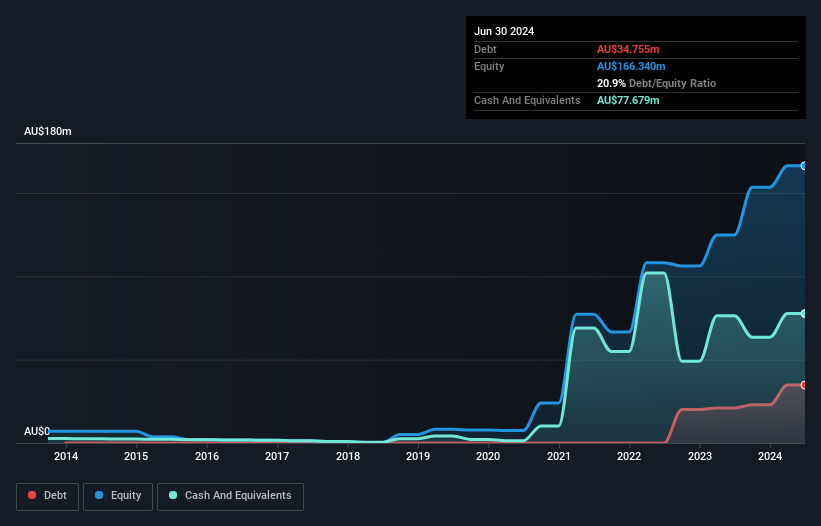Click the 2017 x-axis label
Viewport: 821px width, 526px height.
click(x=277, y=456)
